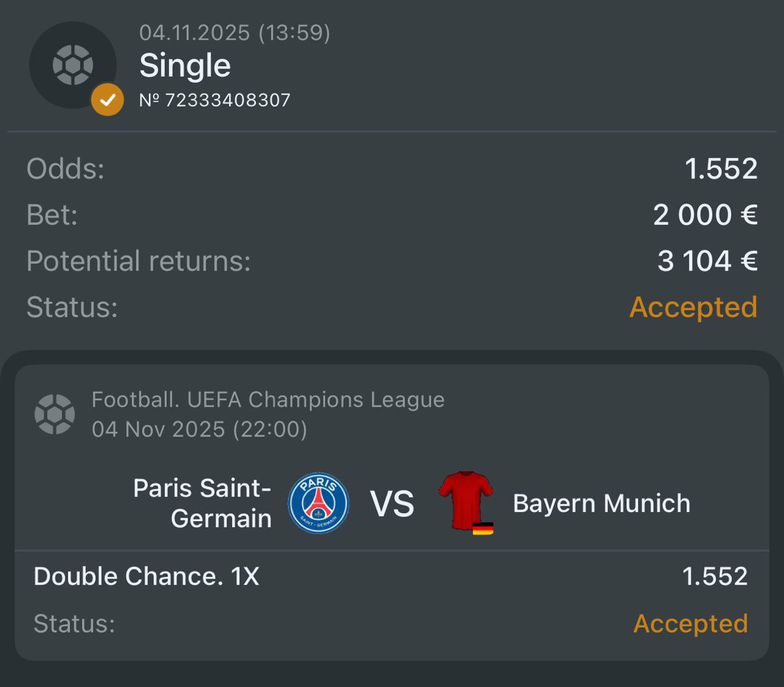Open the Football. UEFA Champions League link
Screen dimensions: 784x687
click(x=268, y=399)
